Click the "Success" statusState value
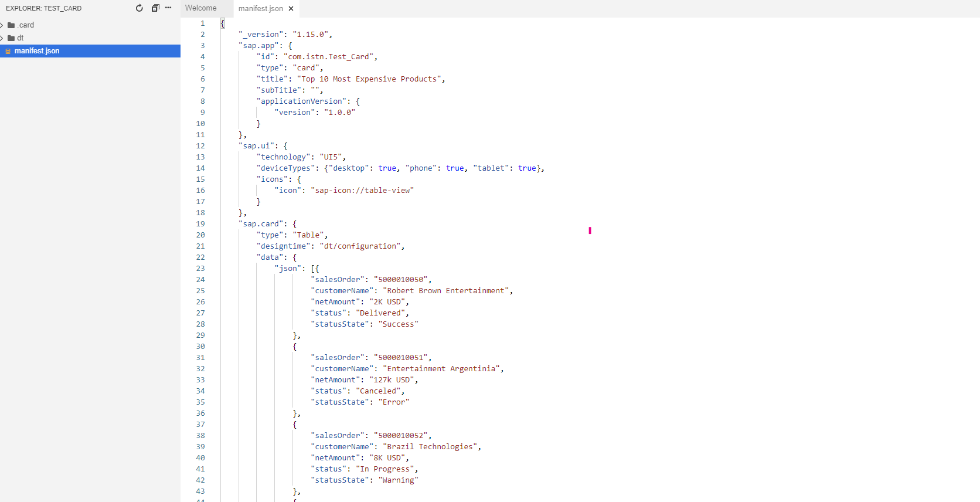 399,324
